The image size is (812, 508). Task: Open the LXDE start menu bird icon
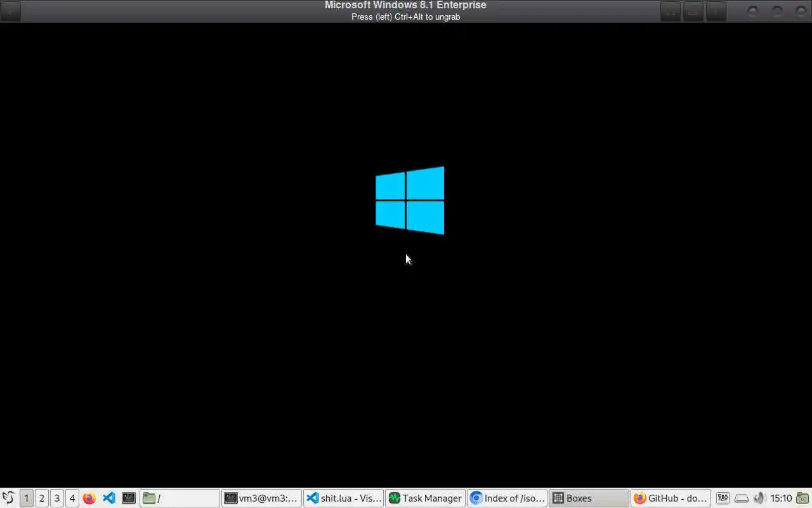8,498
